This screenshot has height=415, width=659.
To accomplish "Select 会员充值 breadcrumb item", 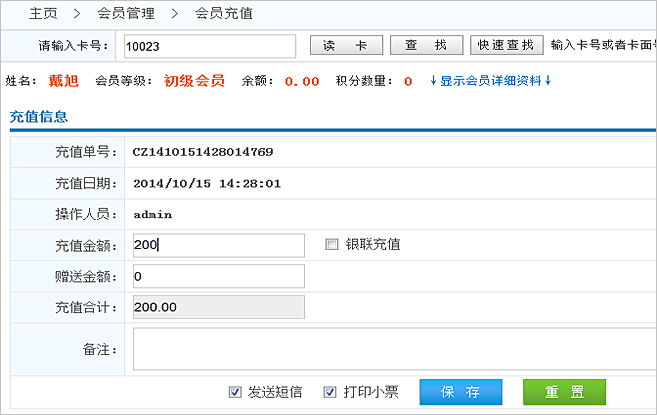I will (222, 14).
